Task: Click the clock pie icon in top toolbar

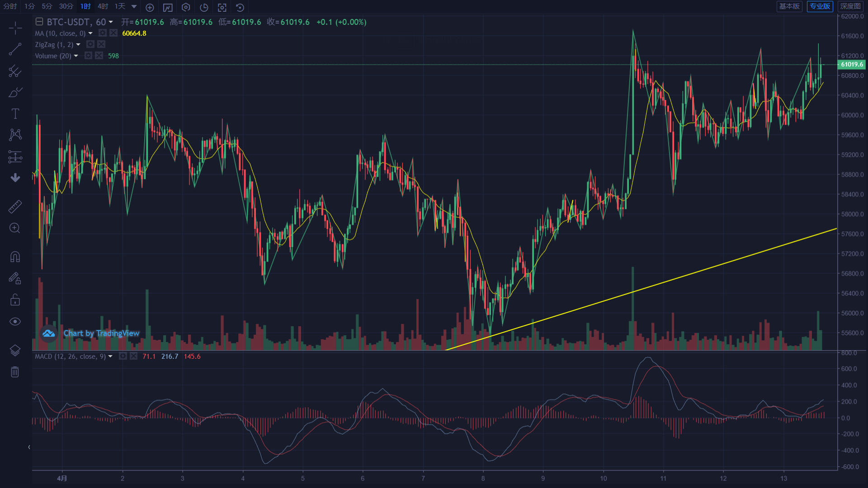Action: [204, 7]
